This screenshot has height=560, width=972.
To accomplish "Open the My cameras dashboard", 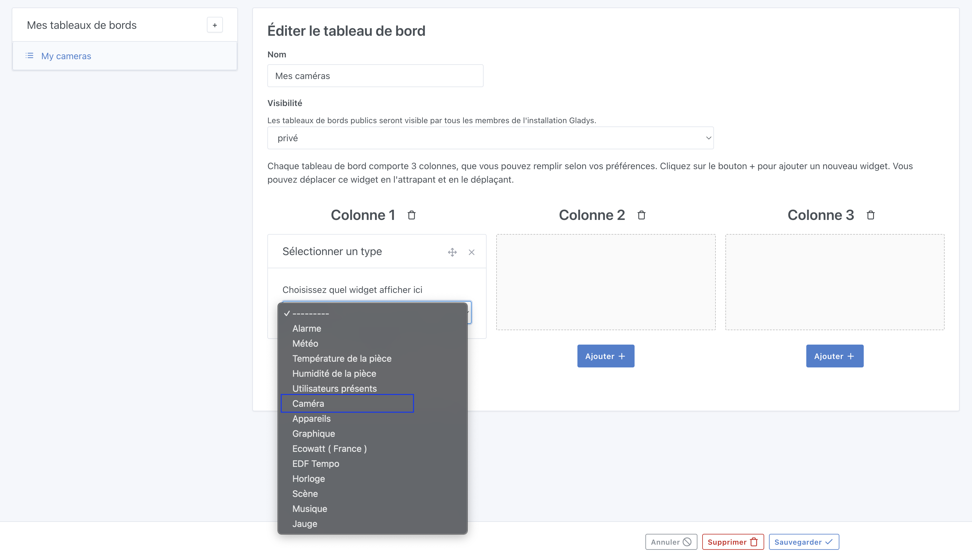I will point(66,56).
